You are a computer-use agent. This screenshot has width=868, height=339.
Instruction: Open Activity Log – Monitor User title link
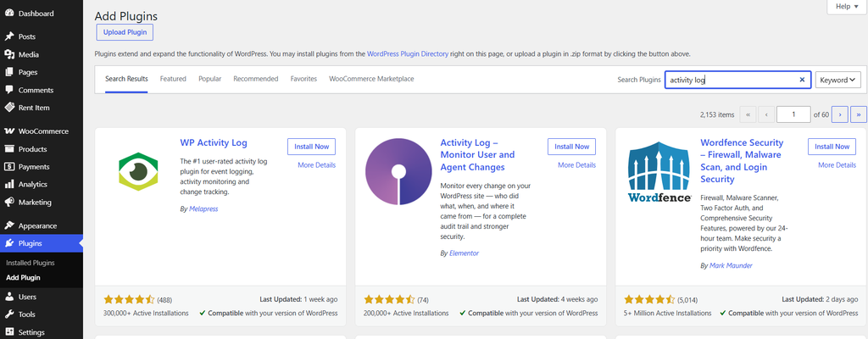[x=477, y=155]
